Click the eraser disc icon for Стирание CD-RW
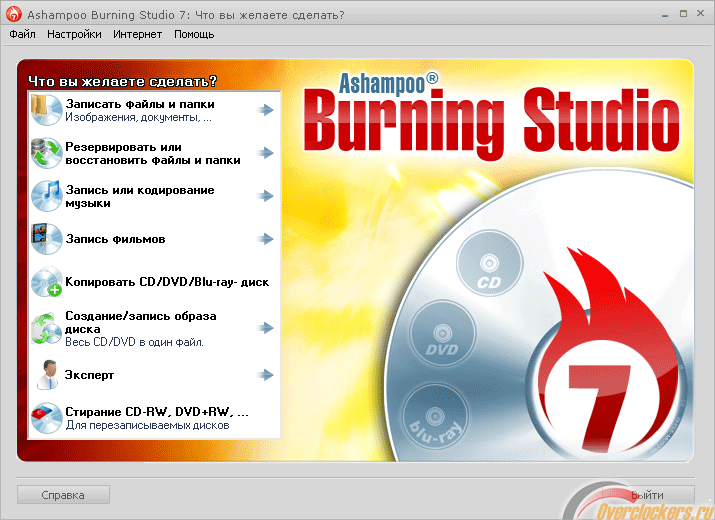The image size is (715, 520). click(46, 417)
